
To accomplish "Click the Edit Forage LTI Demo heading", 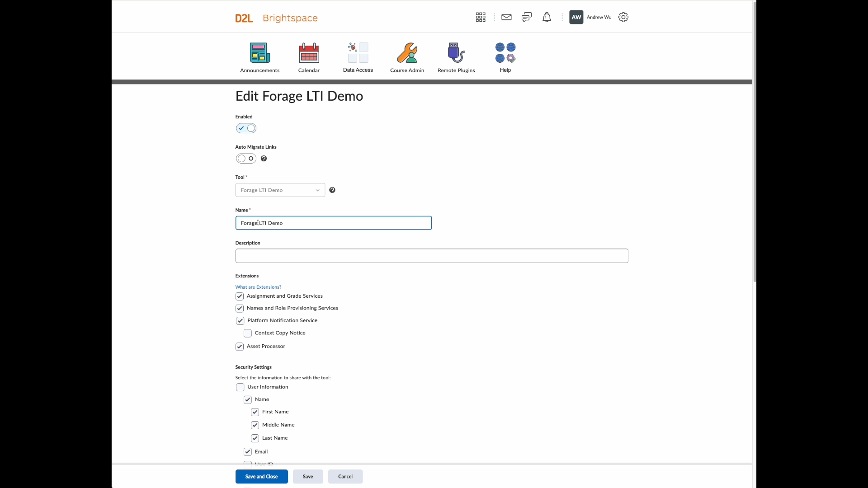I will (299, 96).
